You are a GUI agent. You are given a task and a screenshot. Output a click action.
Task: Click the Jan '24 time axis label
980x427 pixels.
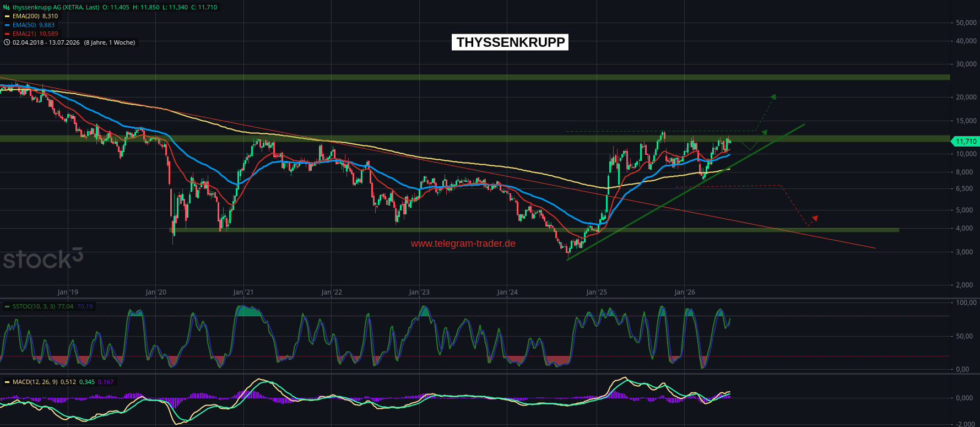click(507, 292)
